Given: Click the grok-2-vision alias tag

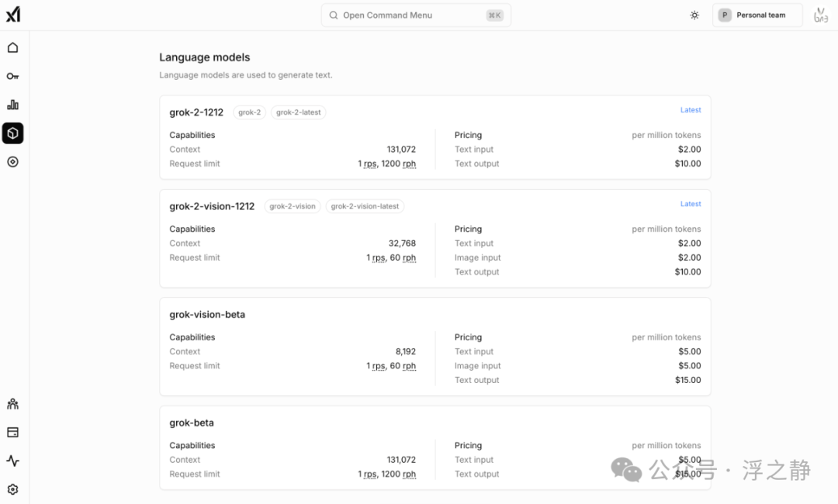Looking at the screenshot, I should (293, 206).
